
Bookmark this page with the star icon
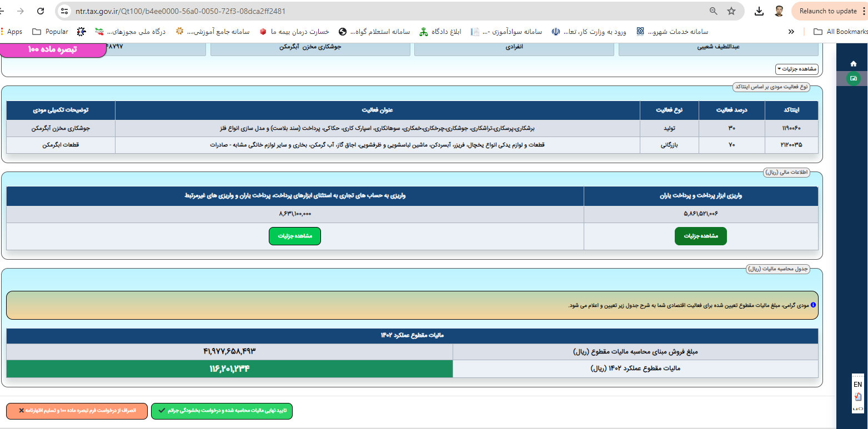point(731,11)
